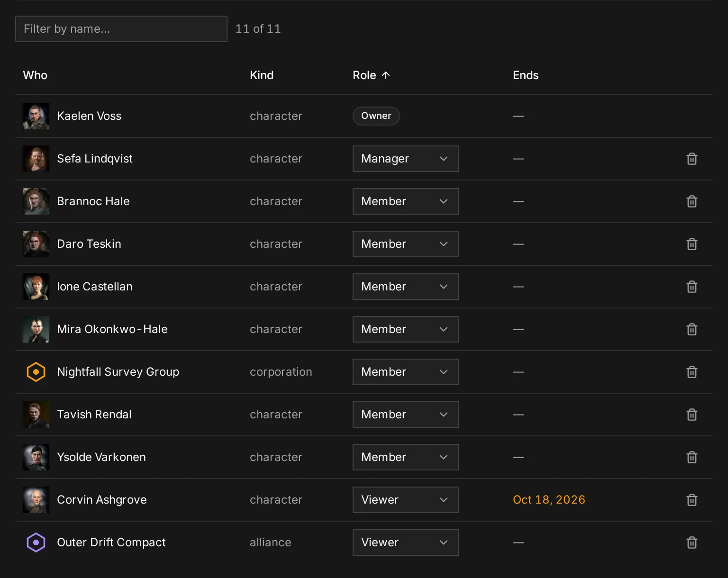This screenshot has width=728, height=578.
Task: Expand the role dropdown for Daro Teskin
Action: tap(405, 244)
